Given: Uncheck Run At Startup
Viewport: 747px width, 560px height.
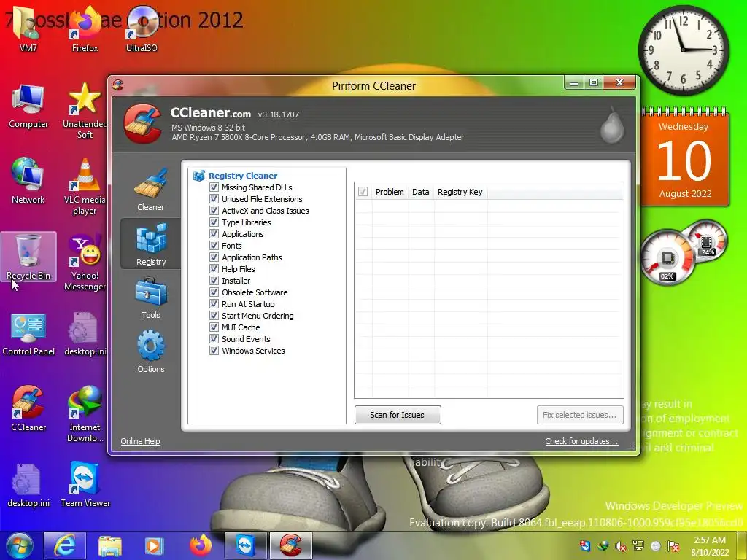Looking at the screenshot, I should click(x=214, y=304).
